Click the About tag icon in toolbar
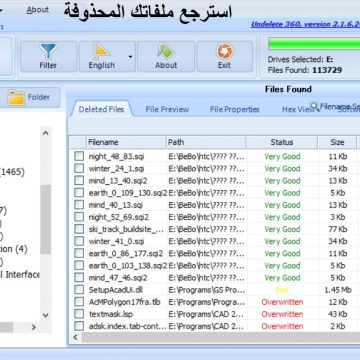Screen dimensions: 360x360 pyautogui.click(x=166, y=51)
